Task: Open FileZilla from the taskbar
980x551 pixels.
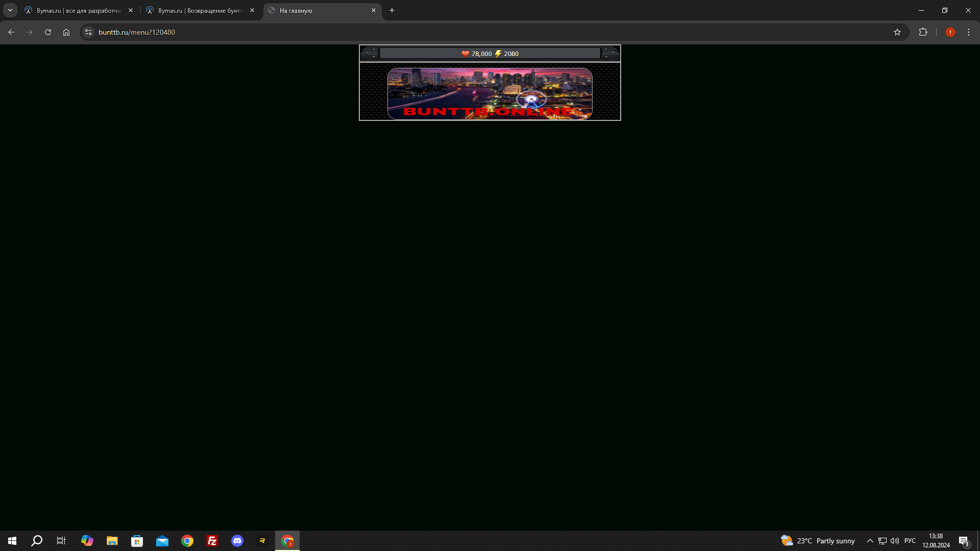Action: point(212,541)
